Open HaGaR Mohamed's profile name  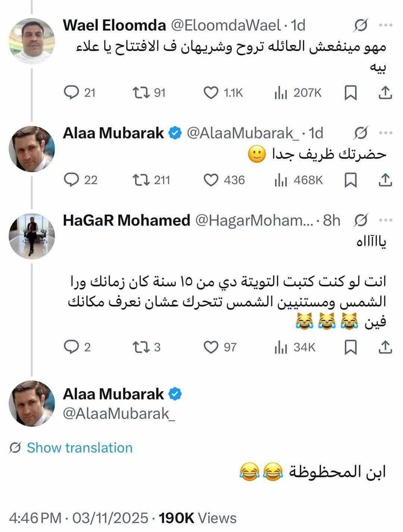click(x=126, y=220)
